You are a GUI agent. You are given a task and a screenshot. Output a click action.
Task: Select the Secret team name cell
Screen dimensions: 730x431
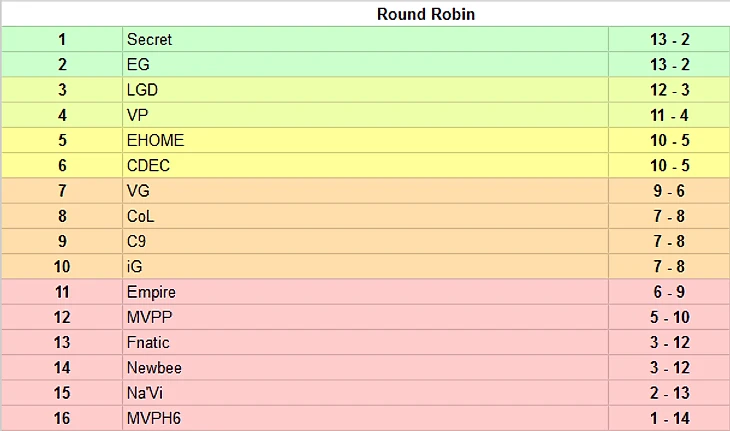(x=149, y=40)
